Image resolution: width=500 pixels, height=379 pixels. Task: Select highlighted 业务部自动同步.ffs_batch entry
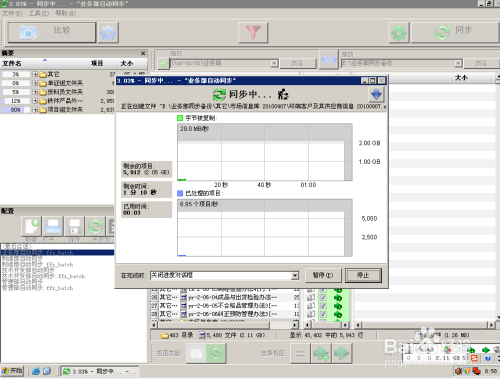click(57, 252)
